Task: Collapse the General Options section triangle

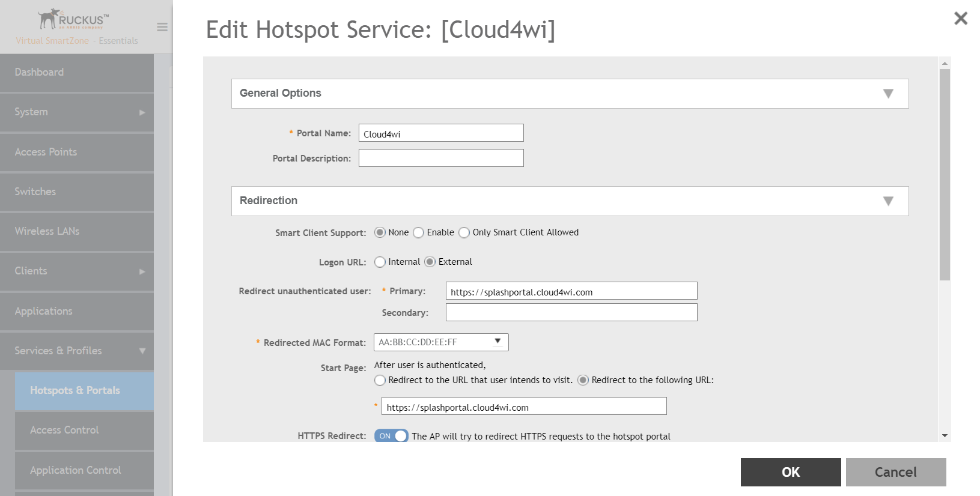Action: [888, 94]
